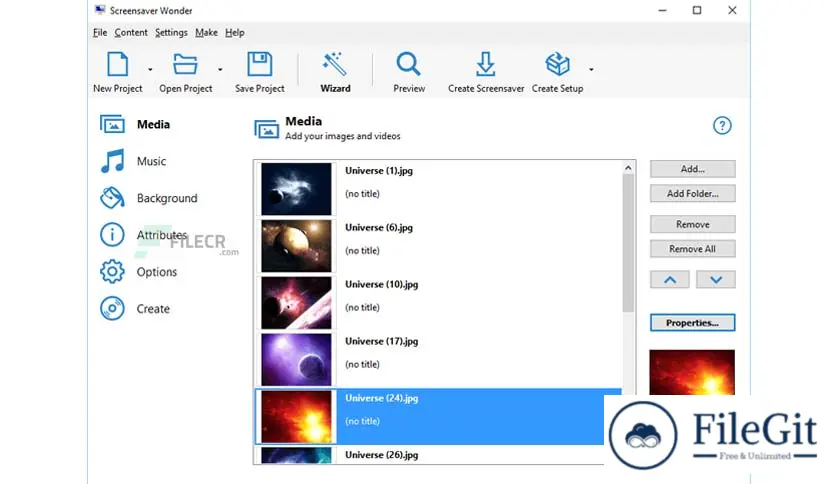Select the Universe (10).jpg thumbnail
Viewport: 836px width, 484px height.
pyautogui.click(x=296, y=303)
